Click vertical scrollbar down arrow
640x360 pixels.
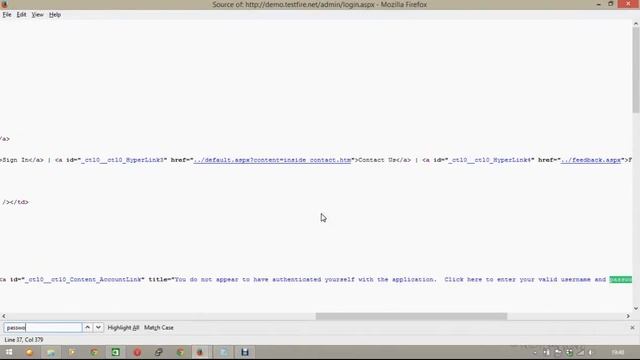(x=636, y=309)
